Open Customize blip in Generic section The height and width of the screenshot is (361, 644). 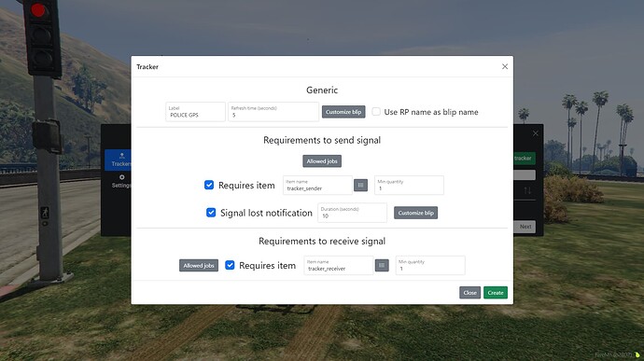click(343, 112)
